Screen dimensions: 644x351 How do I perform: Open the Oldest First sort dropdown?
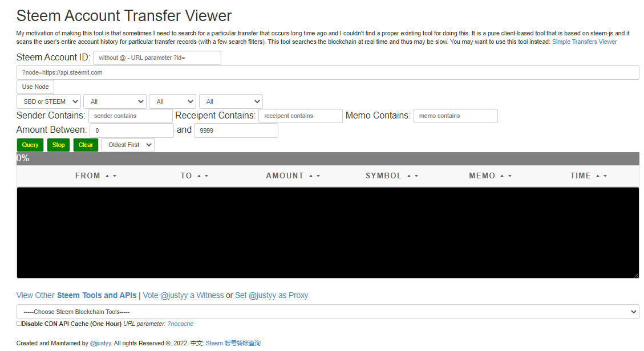click(128, 145)
